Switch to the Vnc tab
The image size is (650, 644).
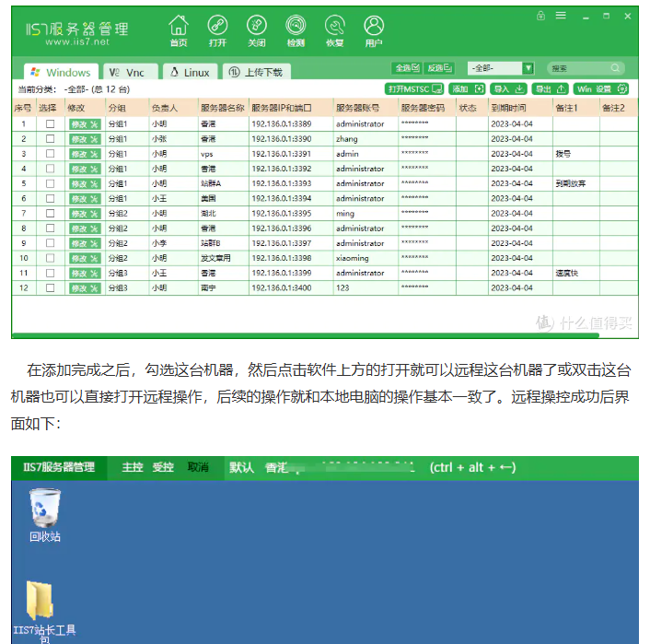130,72
